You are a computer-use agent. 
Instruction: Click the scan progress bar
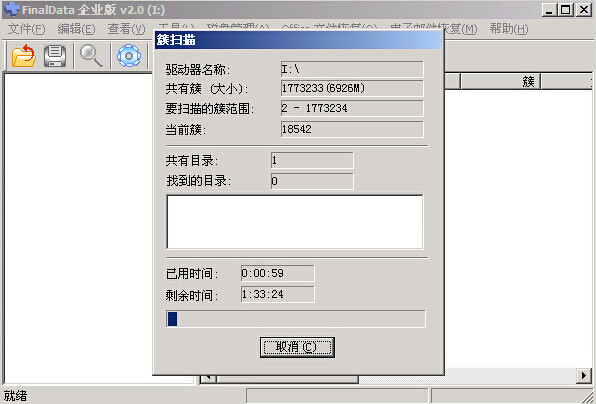[x=296, y=319]
